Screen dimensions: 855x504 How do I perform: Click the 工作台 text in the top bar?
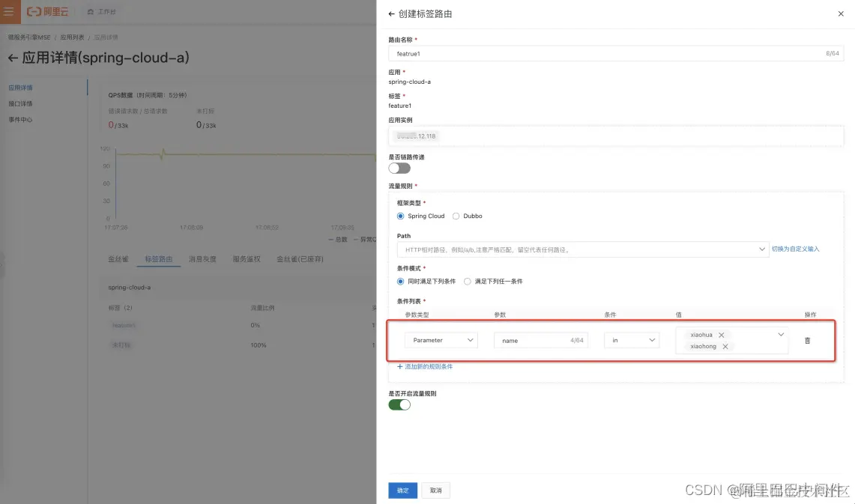pyautogui.click(x=107, y=11)
